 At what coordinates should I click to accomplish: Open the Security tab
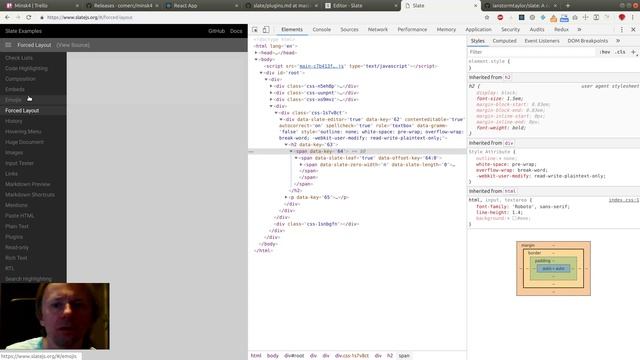coord(511,30)
